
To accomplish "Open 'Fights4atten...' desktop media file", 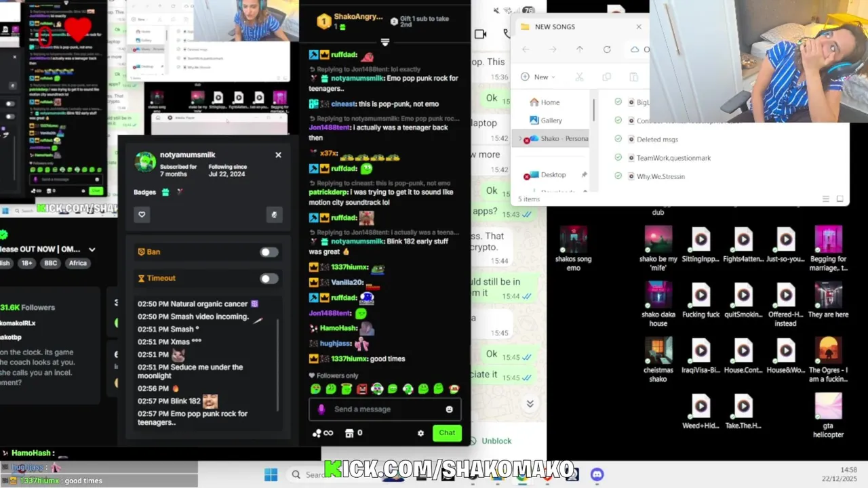I will (x=743, y=245).
